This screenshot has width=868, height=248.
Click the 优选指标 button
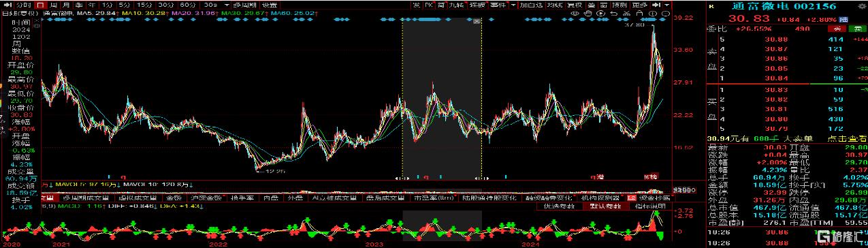pyautogui.click(x=559, y=206)
